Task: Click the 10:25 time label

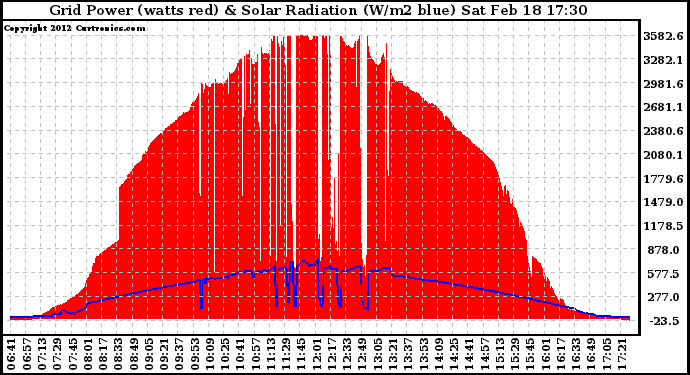Action: [x=225, y=353]
